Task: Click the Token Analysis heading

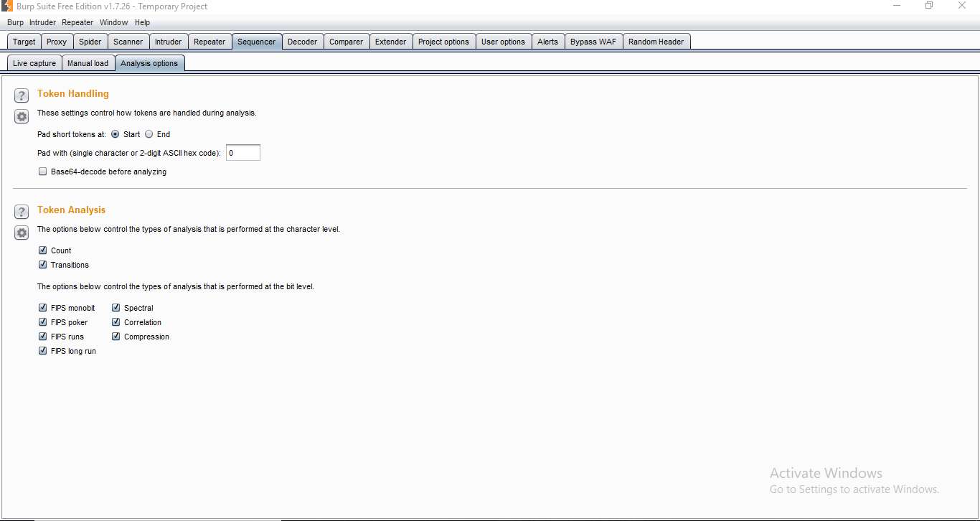Action: (72, 210)
